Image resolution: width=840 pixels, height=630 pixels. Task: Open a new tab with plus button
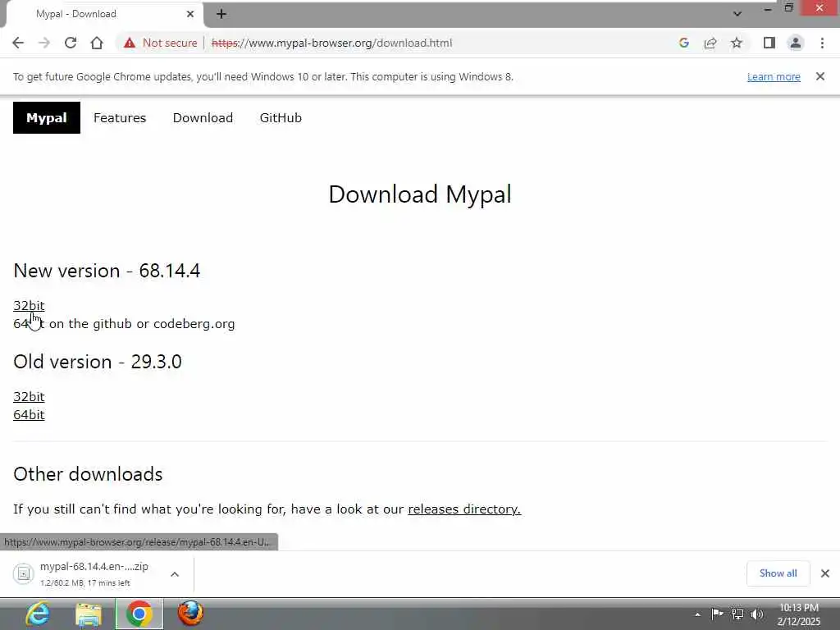click(x=221, y=14)
